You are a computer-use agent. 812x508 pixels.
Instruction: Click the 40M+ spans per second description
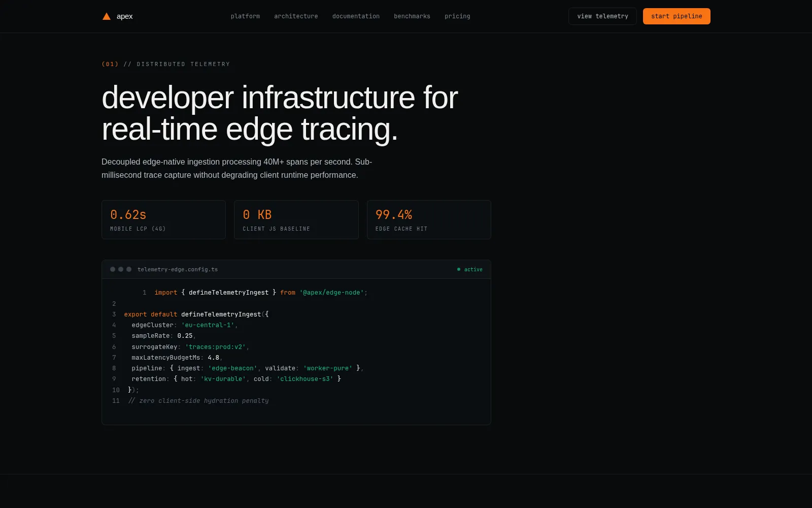(x=237, y=168)
